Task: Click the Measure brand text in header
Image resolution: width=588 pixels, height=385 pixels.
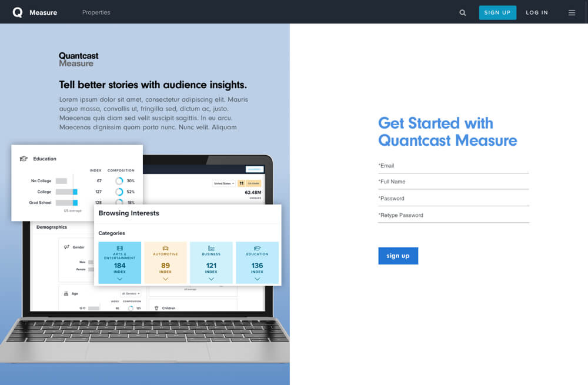Action: point(43,13)
